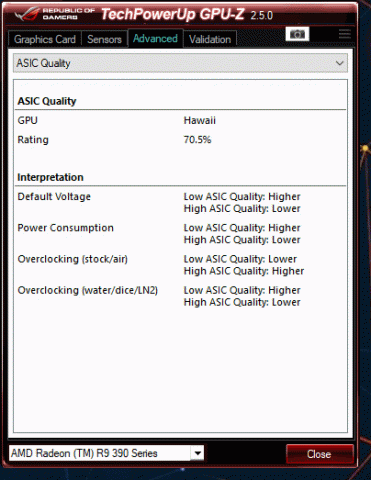Switch to the Graphics Card tab

[45, 39]
